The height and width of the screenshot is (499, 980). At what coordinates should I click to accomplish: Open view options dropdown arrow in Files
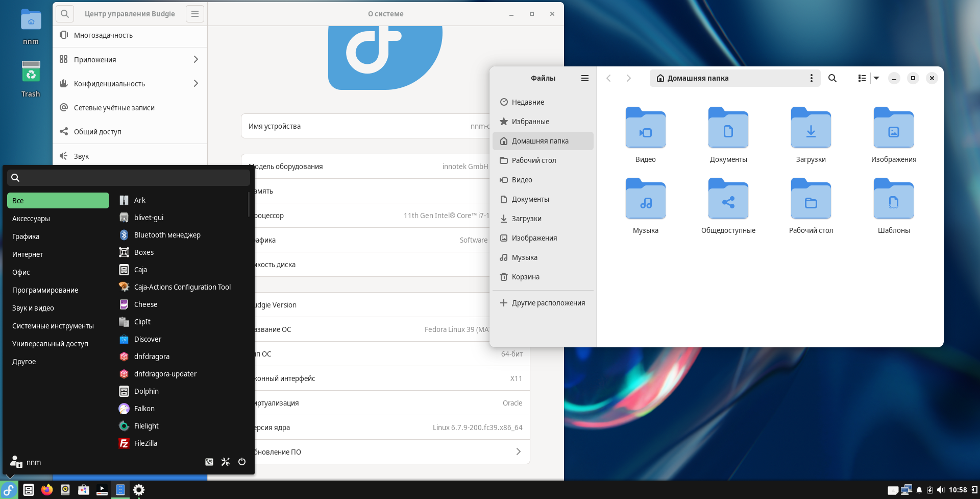coord(876,78)
